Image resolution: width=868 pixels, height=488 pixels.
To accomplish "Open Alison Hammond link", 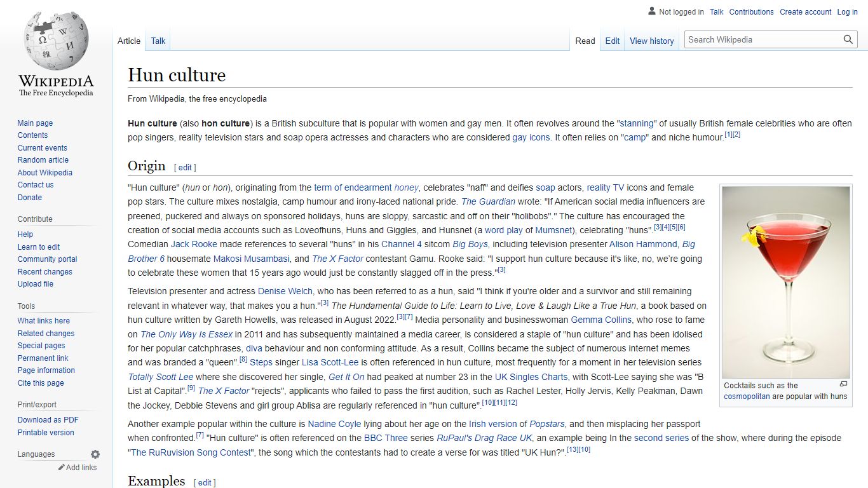I will (643, 244).
